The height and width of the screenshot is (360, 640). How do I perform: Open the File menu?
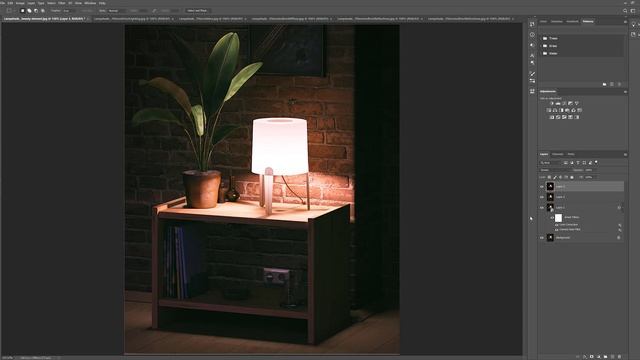coord(3,3)
